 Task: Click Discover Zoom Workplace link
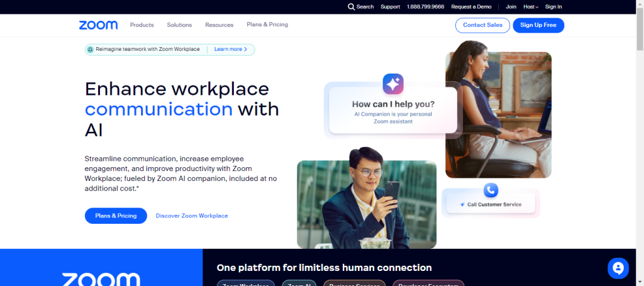[x=192, y=216]
